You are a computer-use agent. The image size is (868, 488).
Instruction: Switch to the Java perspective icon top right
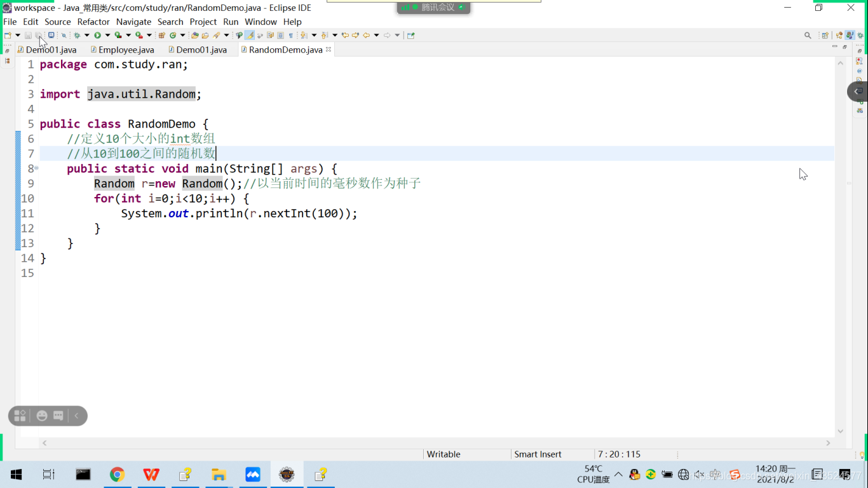850,35
